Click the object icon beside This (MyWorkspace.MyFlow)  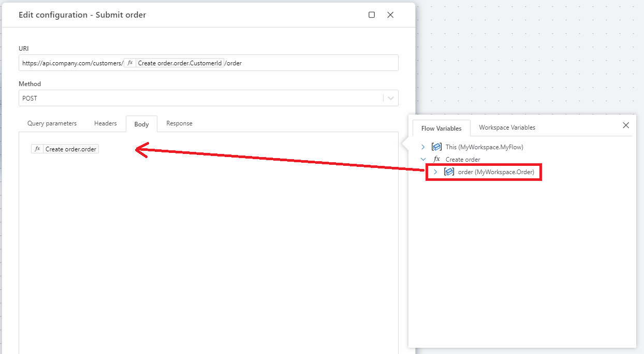(x=436, y=147)
